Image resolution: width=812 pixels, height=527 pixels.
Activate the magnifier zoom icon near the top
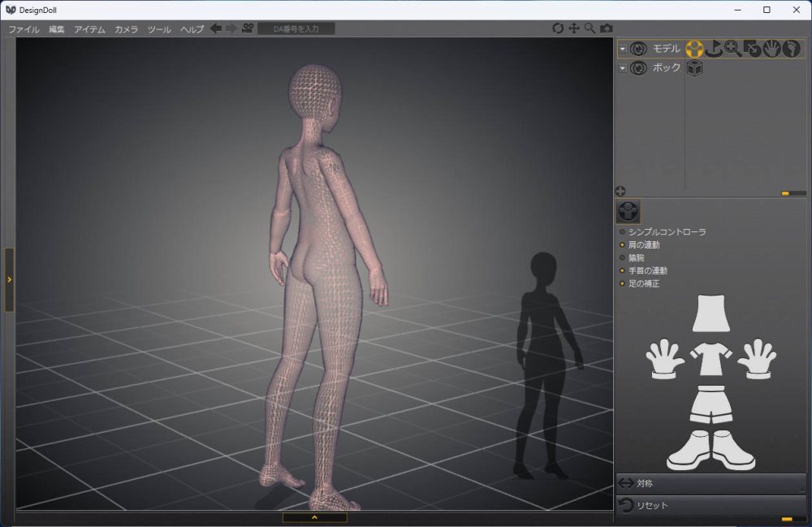coord(590,28)
